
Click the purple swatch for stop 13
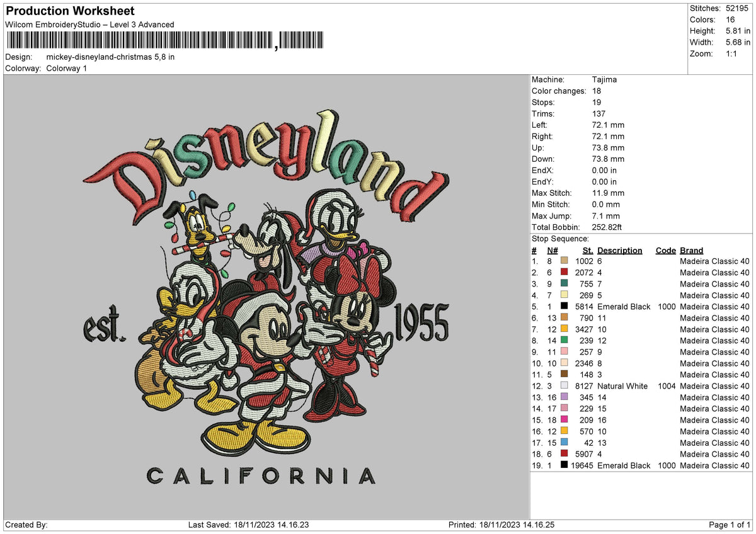coord(564,397)
